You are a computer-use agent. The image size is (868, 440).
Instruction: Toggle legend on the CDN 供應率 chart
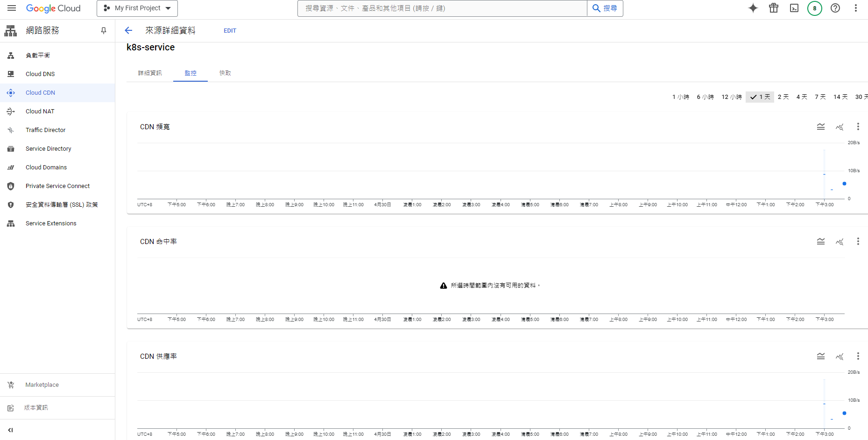(x=820, y=356)
